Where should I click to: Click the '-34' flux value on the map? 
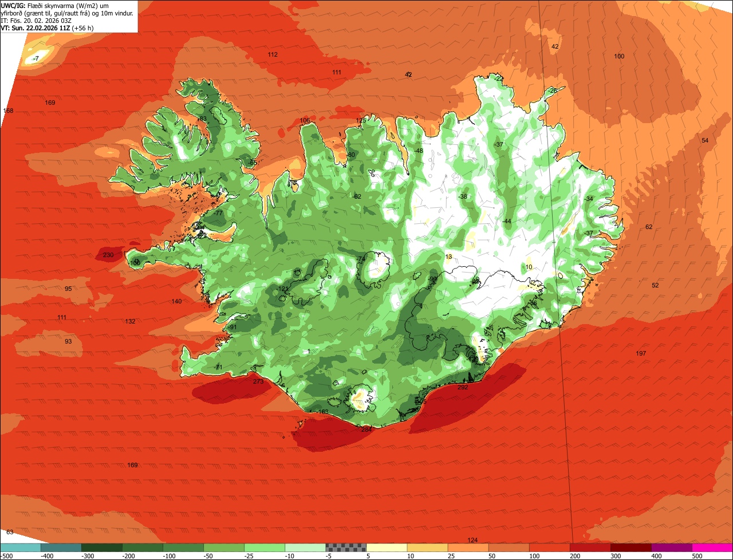pos(589,199)
